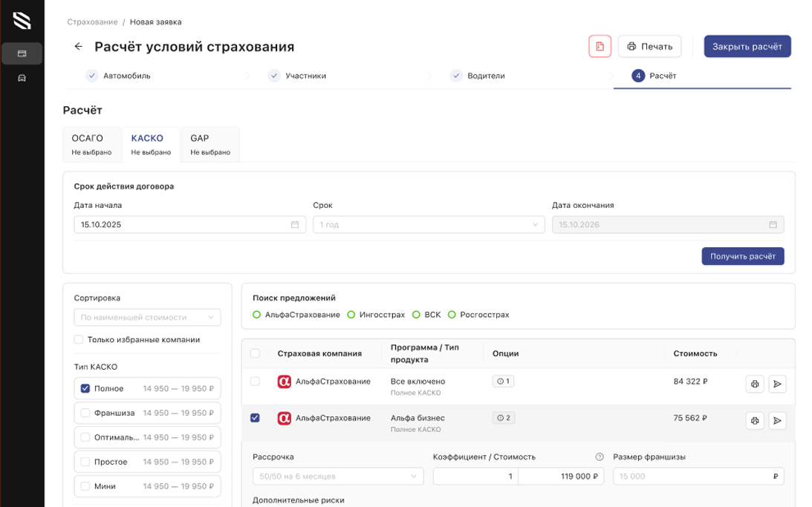The image size is (812, 507).
Task: Select all offers with header checkbox
Action: click(x=255, y=353)
